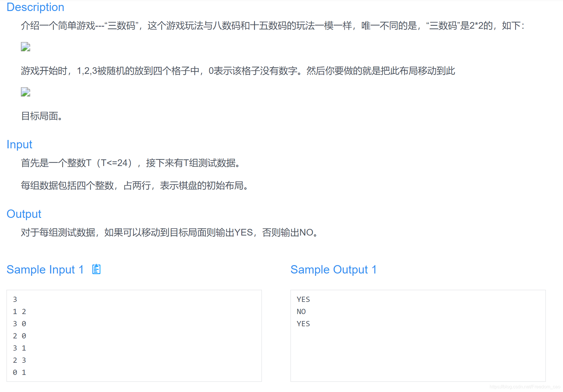Click the line beginning '每组数据包括四个整数'

click(x=135, y=185)
